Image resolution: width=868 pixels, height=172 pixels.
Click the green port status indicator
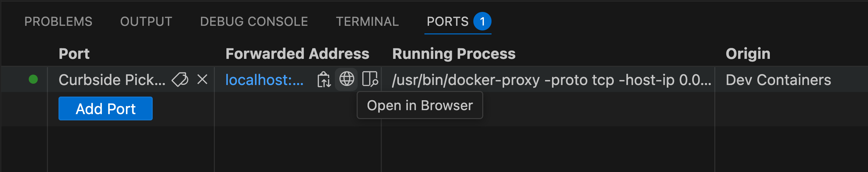pos(33,80)
